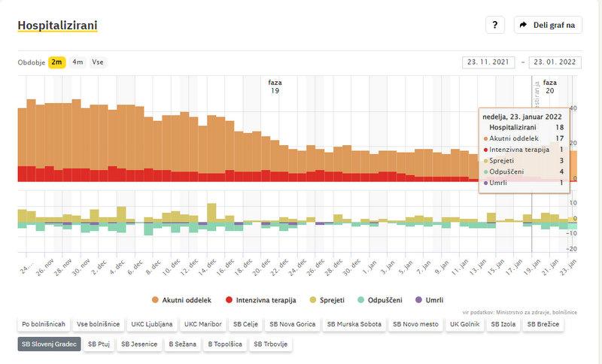Click the question mark help button
The height and width of the screenshot is (364, 602).
coord(494,25)
